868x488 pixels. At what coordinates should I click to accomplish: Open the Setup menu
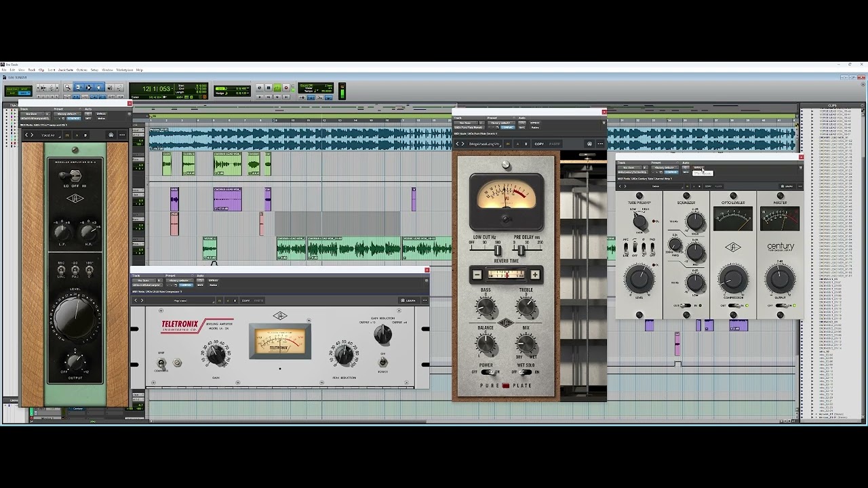point(94,70)
